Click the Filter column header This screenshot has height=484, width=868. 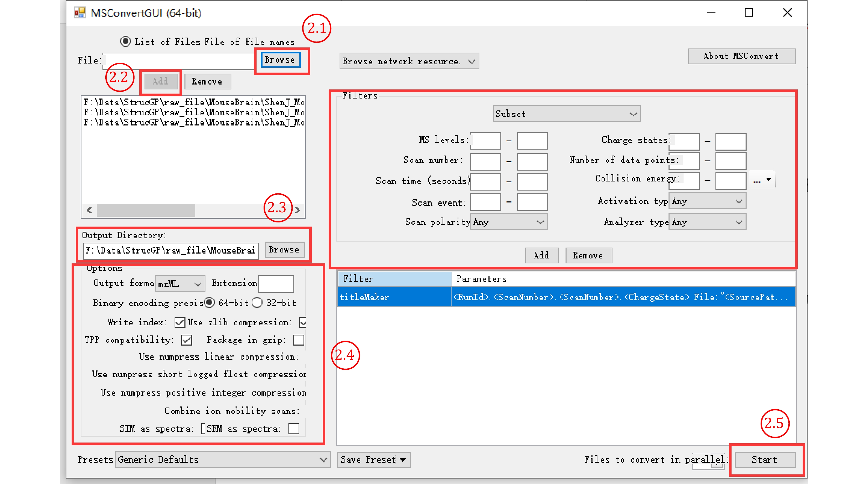[394, 279]
